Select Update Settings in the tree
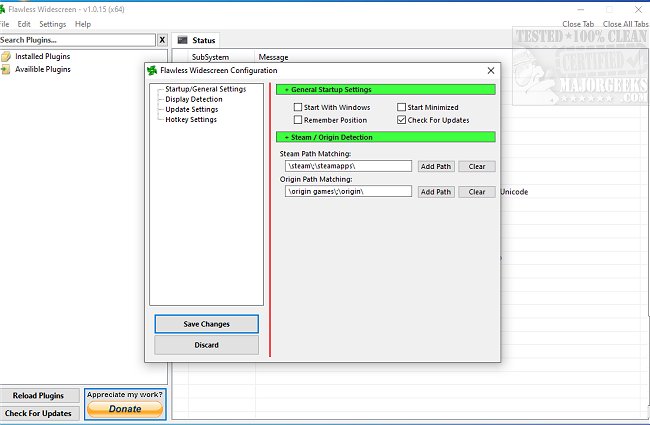 point(192,109)
